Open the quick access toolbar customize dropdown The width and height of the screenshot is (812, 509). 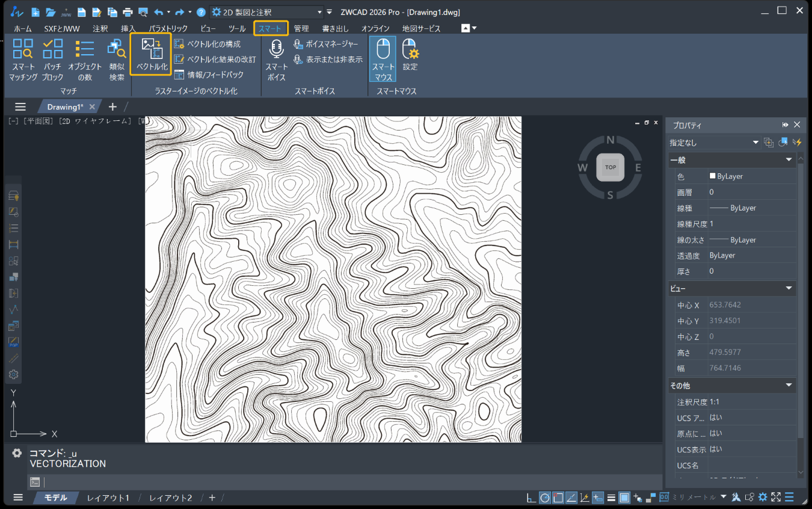pyautogui.click(x=329, y=12)
